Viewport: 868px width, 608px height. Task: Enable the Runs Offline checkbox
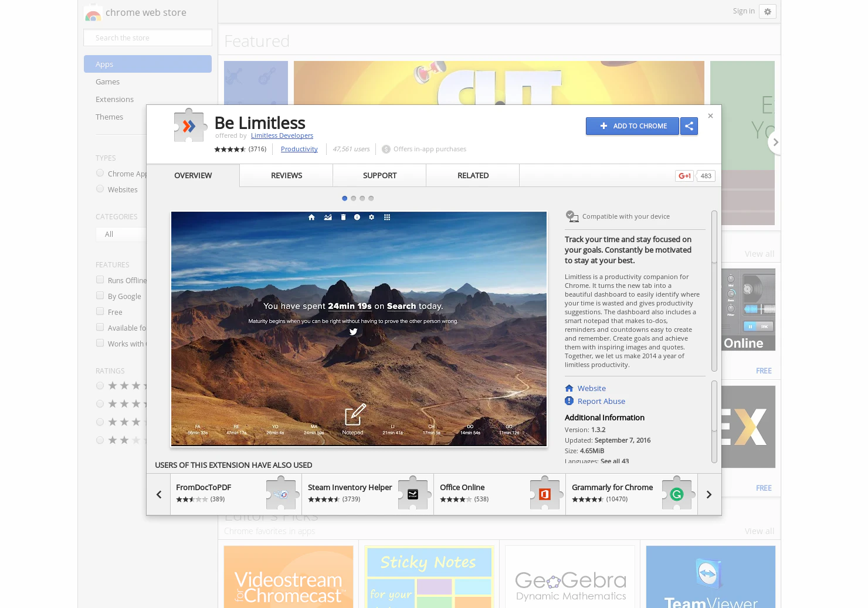tap(100, 280)
